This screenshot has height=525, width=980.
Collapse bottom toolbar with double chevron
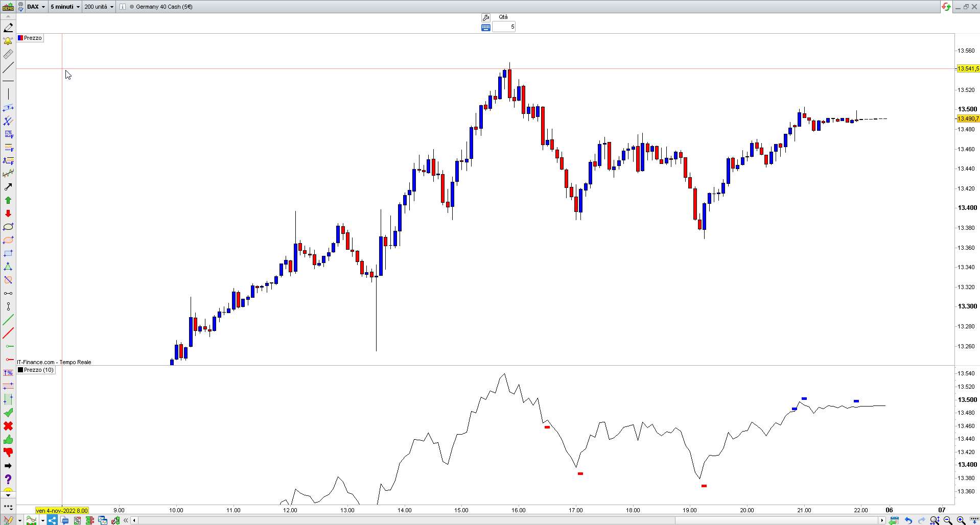(x=126, y=520)
